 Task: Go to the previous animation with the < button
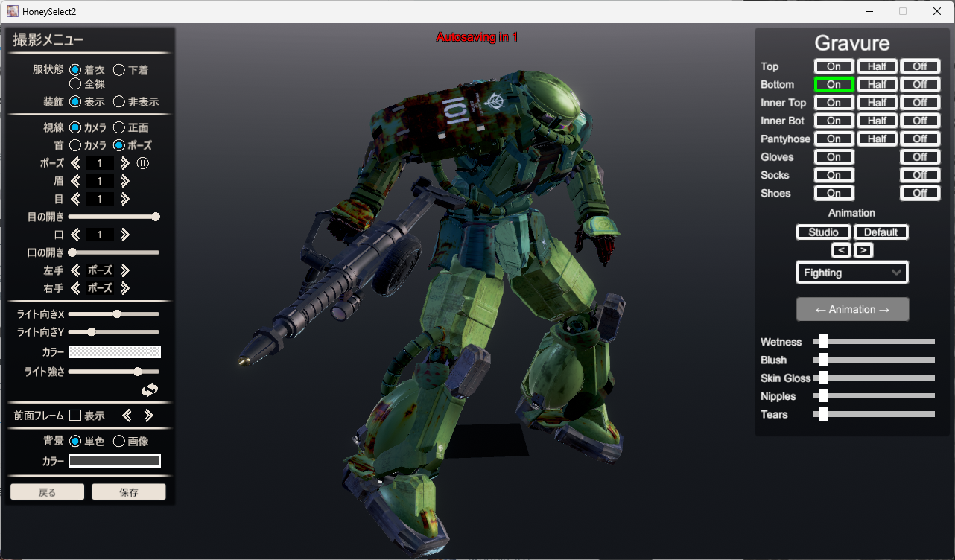click(x=841, y=250)
